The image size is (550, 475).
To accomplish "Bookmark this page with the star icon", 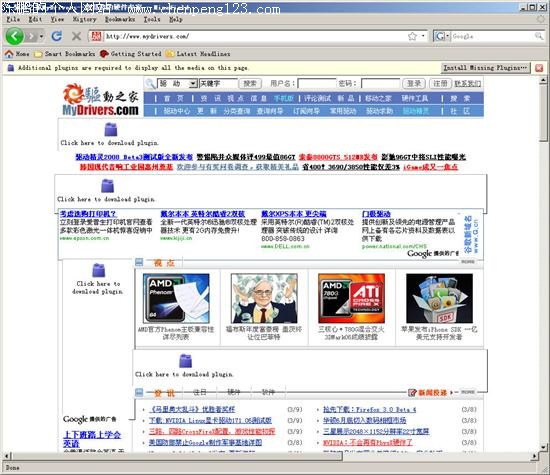I will pos(413,36).
